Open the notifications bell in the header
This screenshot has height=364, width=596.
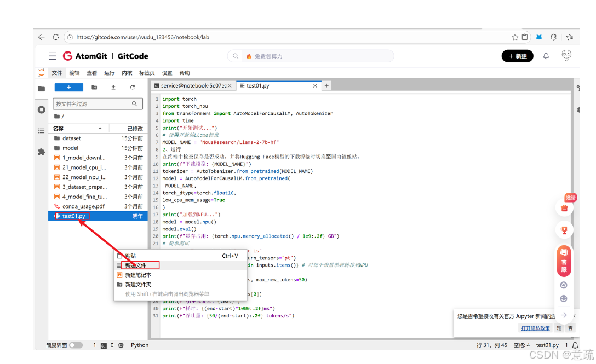click(x=546, y=56)
